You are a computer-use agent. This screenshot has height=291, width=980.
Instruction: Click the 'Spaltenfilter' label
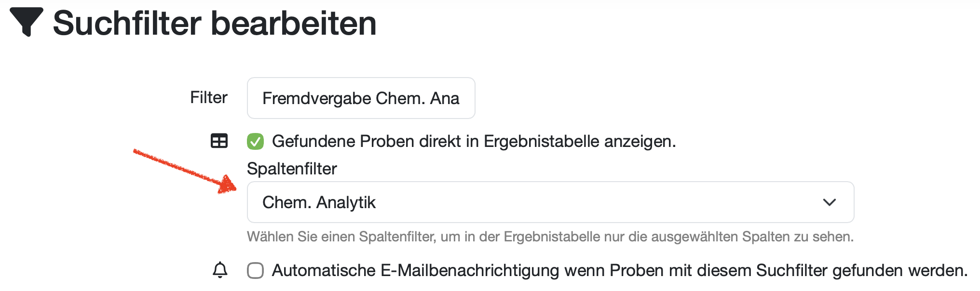[292, 169]
